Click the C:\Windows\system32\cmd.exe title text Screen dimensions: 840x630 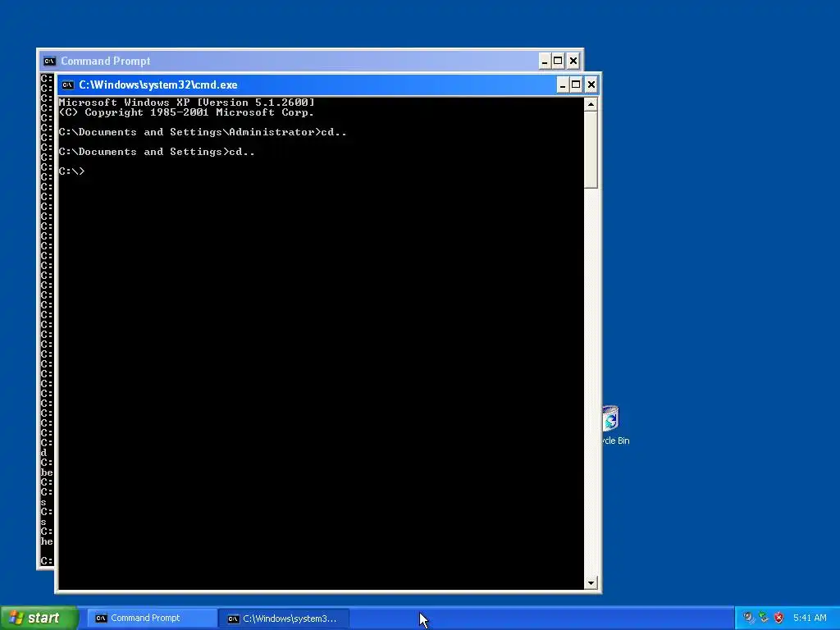point(158,84)
